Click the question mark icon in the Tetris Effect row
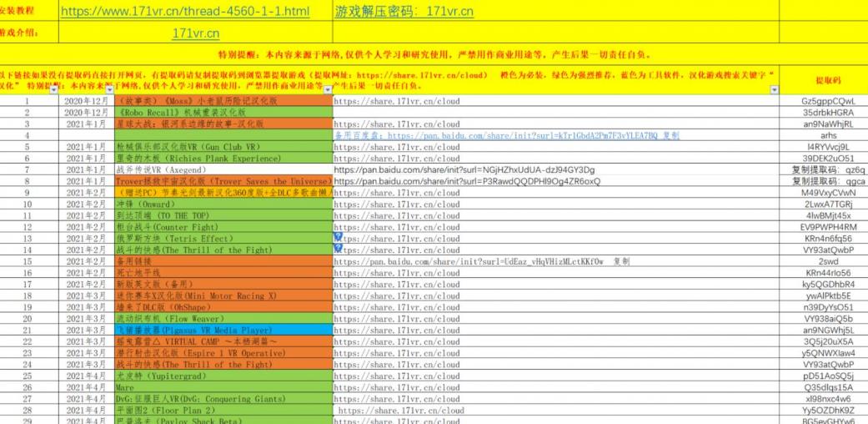The height and width of the screenshot is (424, 868). (x=339, y=237)
